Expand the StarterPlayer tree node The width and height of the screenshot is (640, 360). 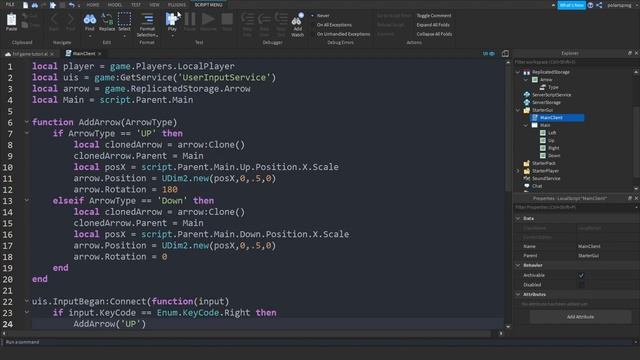pos(518,171)
